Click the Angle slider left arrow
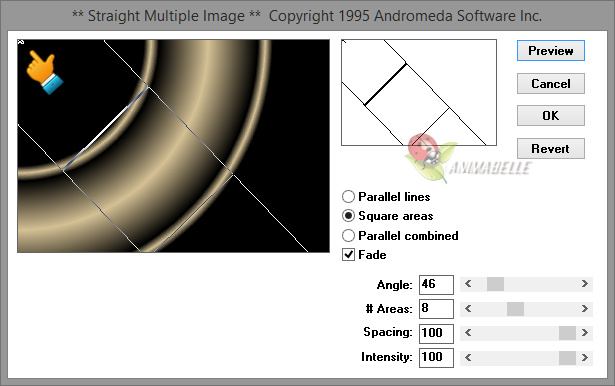This screenshot has width=615, height=386. (x=468, y=284)
